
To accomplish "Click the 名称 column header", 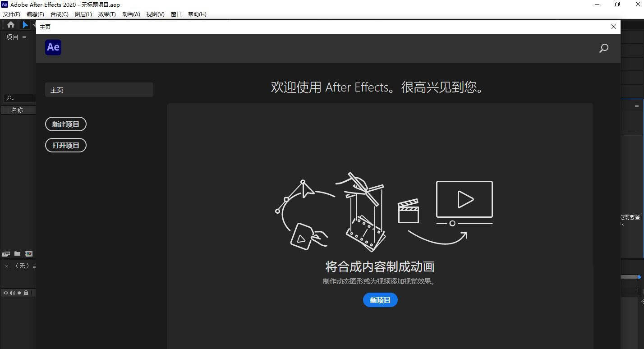I will point(17,110).
